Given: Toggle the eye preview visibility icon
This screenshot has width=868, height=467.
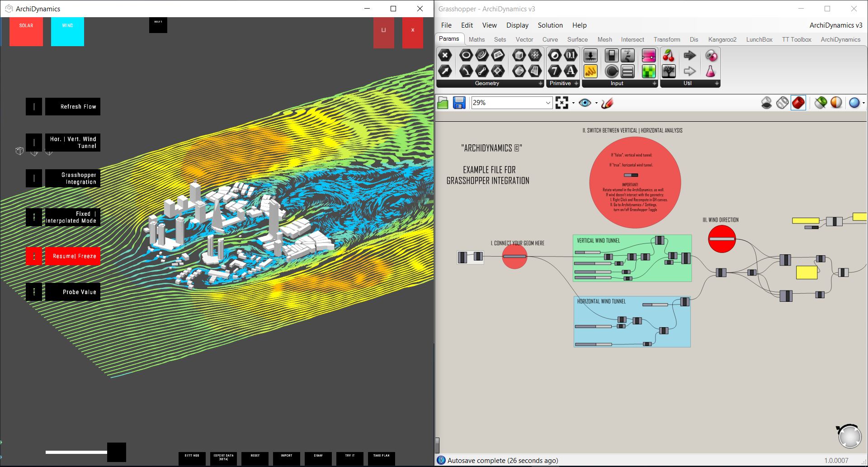Looking at the screenshot, I should (585, 103).
